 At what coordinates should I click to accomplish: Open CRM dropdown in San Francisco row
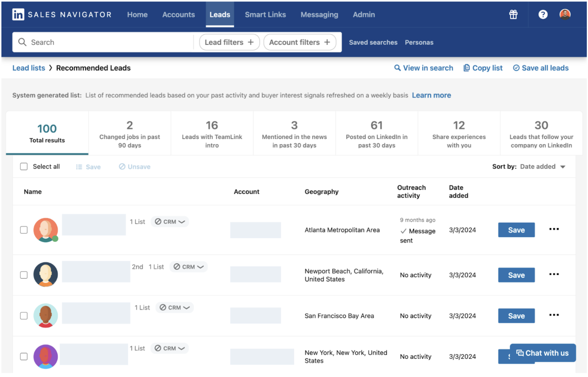pos(175,308)
